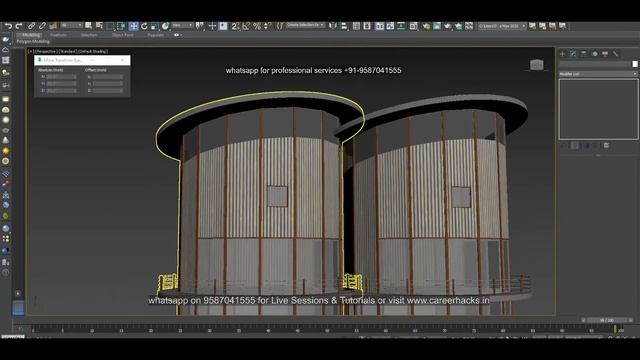The height and width of the screenshot is (360, 640).
Task: Click the Offset X field in Move Transform
Action: pyautogui.click(x=107, y=77)
